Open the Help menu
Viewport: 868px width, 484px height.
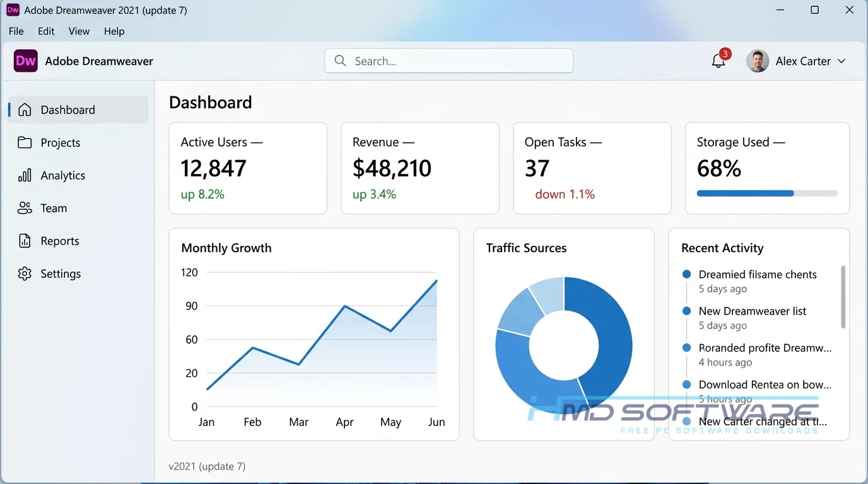click(114, 31)
